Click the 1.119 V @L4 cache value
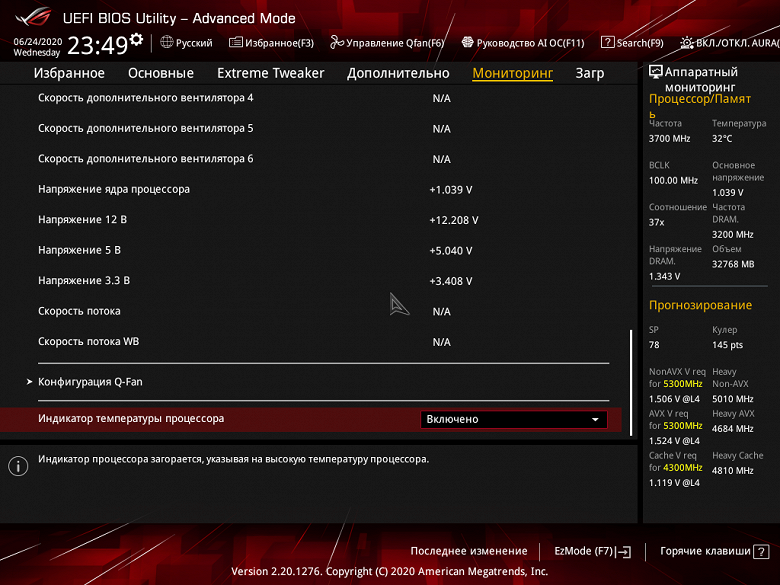The width and height of the screenshot is (780, 585). click(675, 483)
